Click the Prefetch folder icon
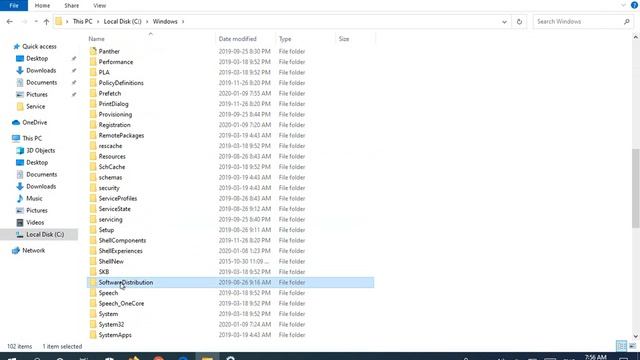The height and width of the screenshot is (360, 640). coord(93,93)
